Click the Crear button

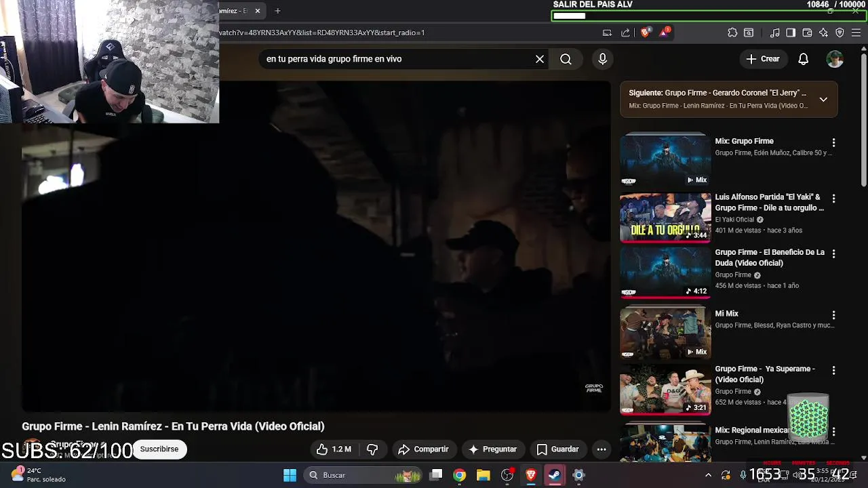tap(763, 59)
